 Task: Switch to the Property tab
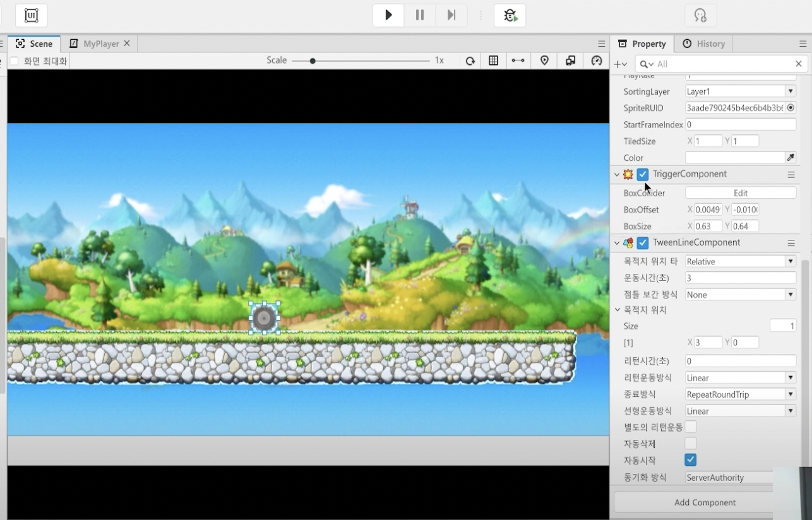click(642, 44)
